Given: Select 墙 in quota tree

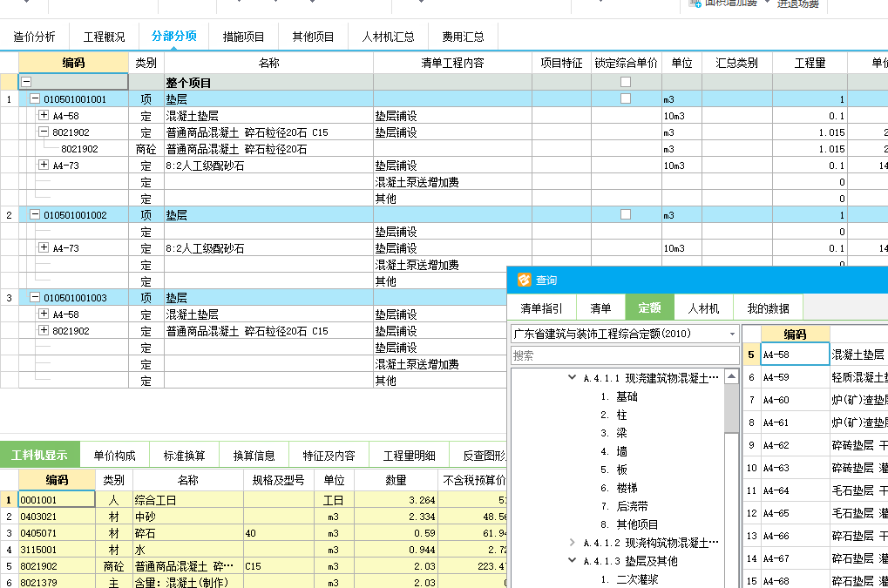Looking at the screenshot, I should coord(622,451).
